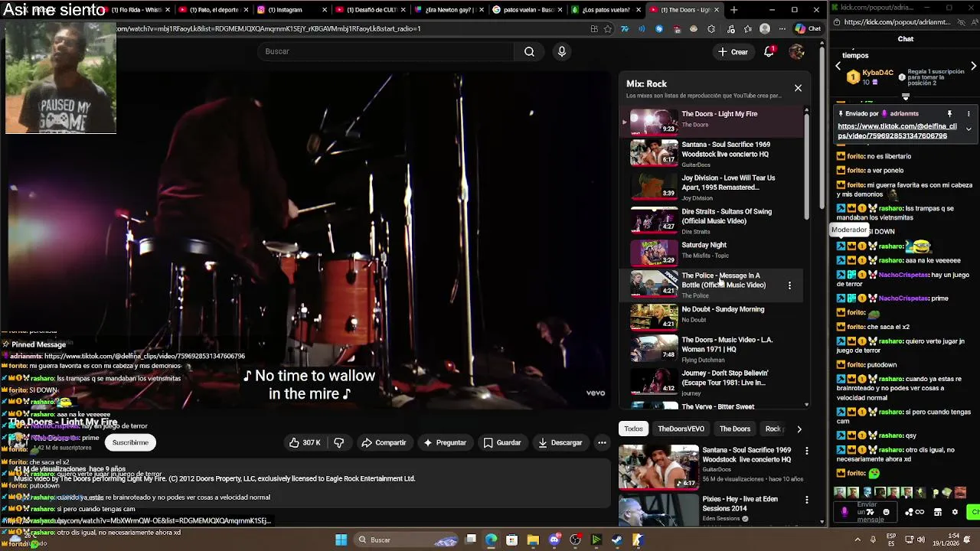Screen dimensions: 980x551
Task: Open pinned TikTok link in Kick chat
Action: click(x=897, y=131)
